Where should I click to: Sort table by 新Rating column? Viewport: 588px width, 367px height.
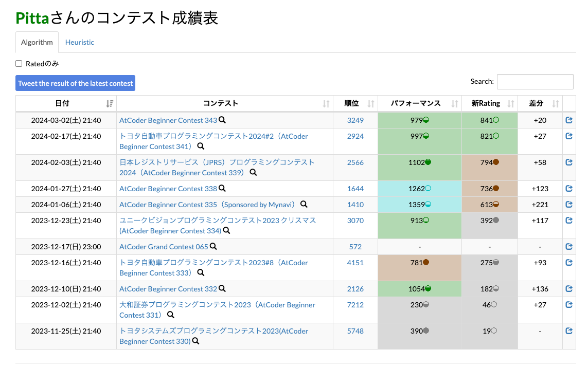click(490, 103)
